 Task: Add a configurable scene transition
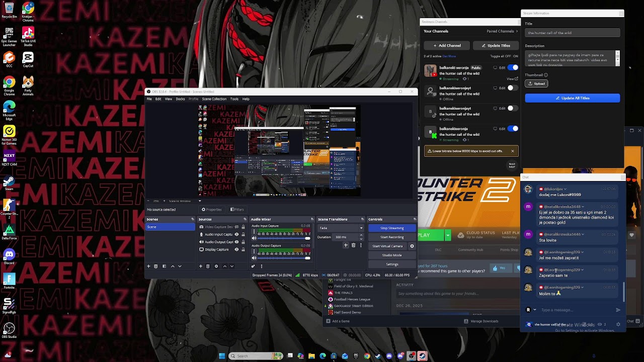[346, 245]
